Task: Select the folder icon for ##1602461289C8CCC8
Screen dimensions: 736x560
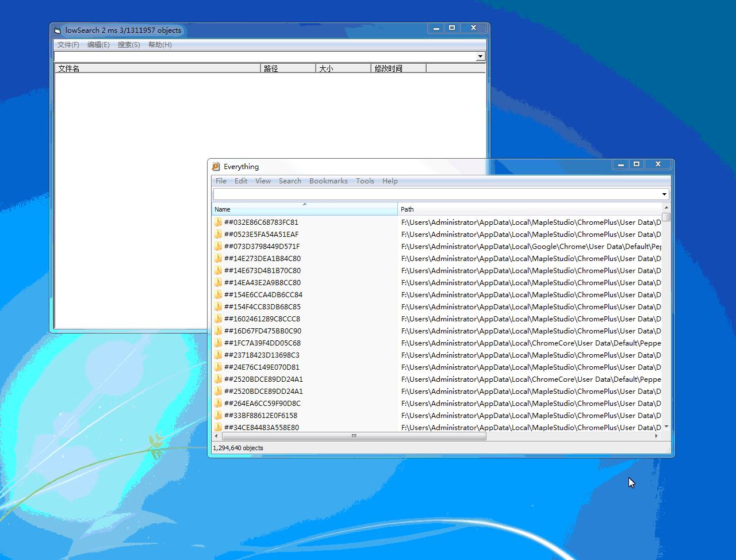Action: [218, 319]
